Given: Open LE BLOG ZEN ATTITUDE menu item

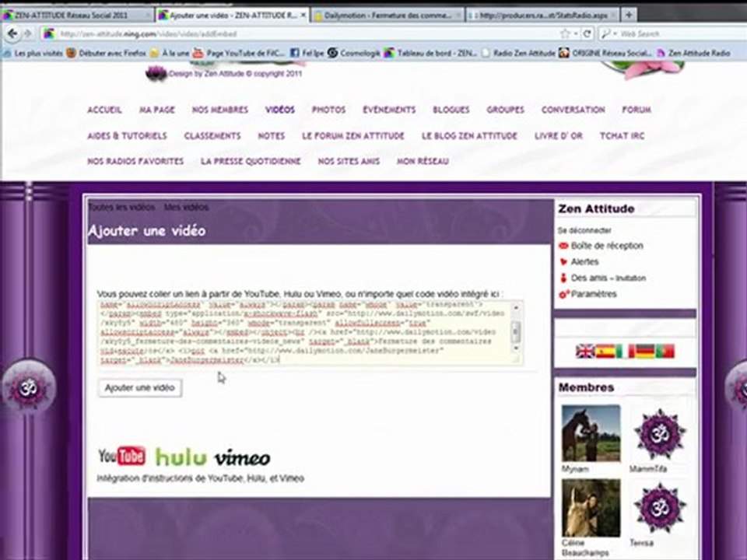Looking at the screenshot, I should click(x=469, y=136).
